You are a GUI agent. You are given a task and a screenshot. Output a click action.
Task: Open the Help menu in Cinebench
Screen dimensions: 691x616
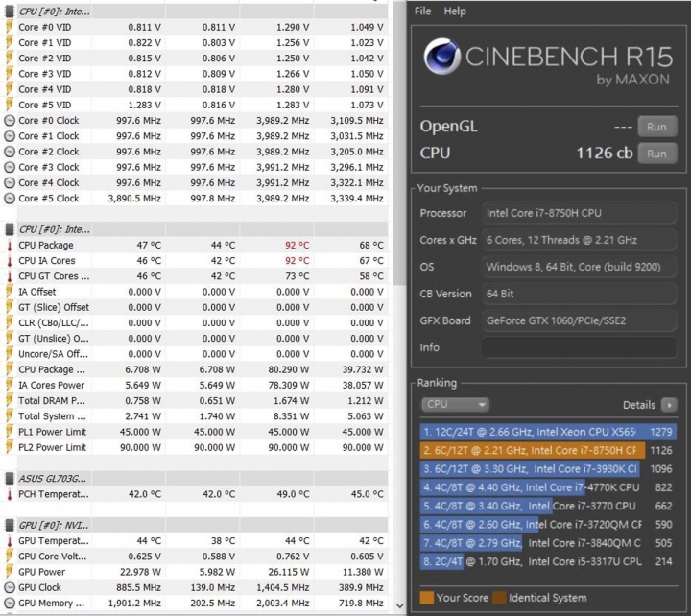tap(455, 11)
